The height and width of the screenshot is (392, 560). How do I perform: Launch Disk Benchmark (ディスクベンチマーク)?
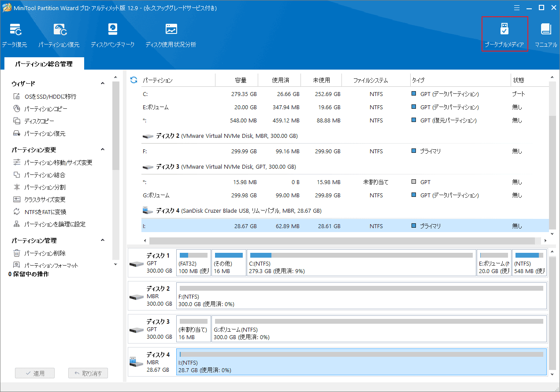point(113,35)
